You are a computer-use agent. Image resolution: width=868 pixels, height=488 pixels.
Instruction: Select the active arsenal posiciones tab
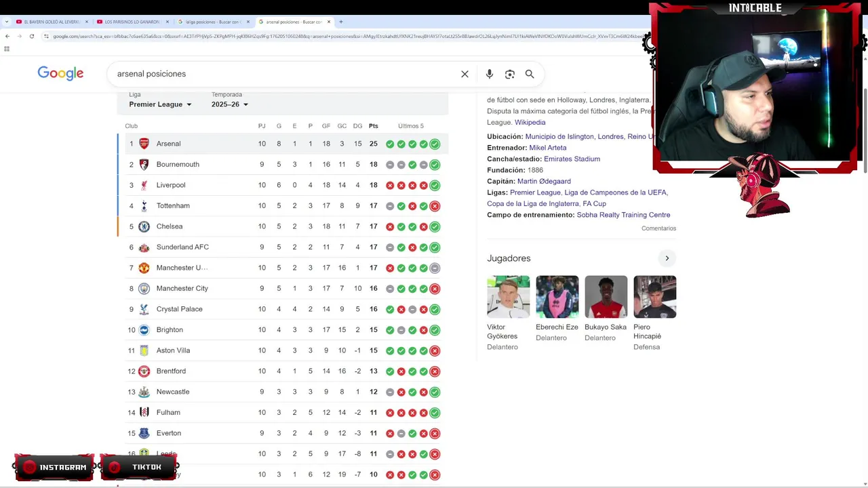coord(294,22)
